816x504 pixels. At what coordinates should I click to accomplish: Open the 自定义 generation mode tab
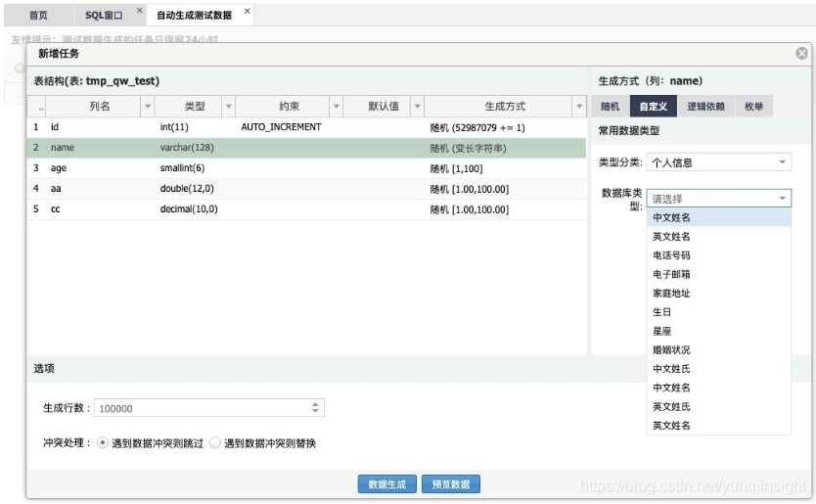point(654,107)
